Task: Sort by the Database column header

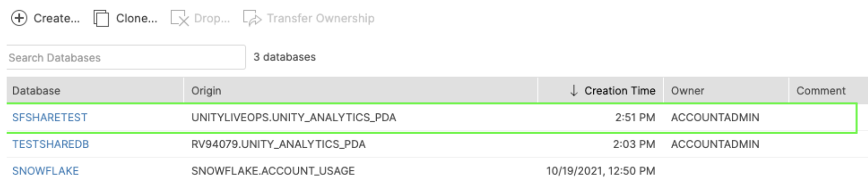Action: pos(36,90)
